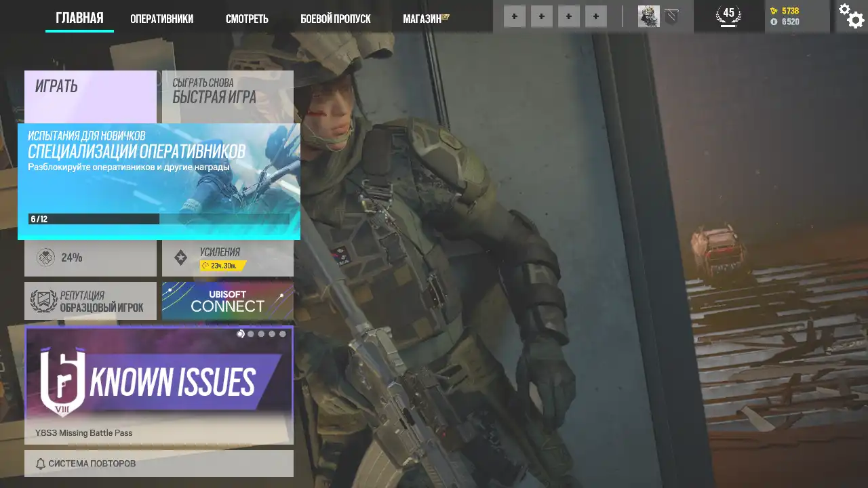This screenshot has height=488, width=868.
Task: Click the 5738 renown amount
Action: 791,11
